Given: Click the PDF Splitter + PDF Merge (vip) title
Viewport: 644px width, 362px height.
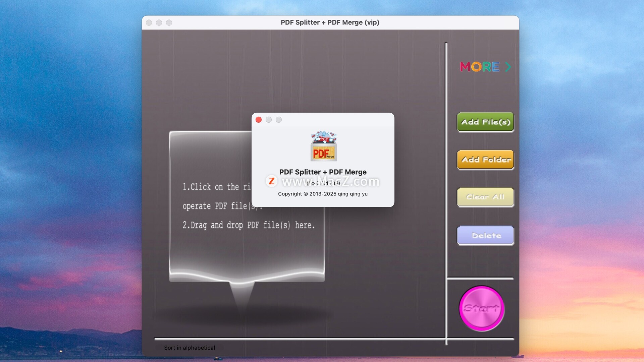Looking at the screenshot, I should tap(330, 22).
